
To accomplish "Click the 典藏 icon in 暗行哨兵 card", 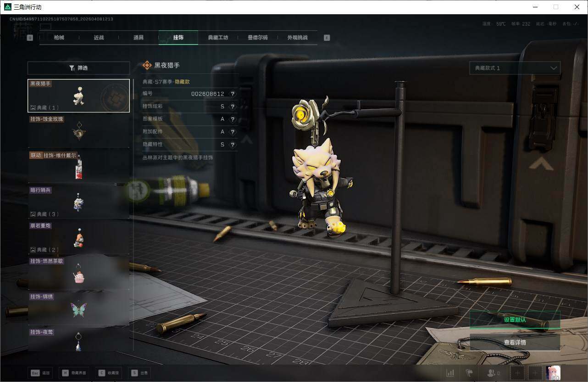I will click(33, 214).
